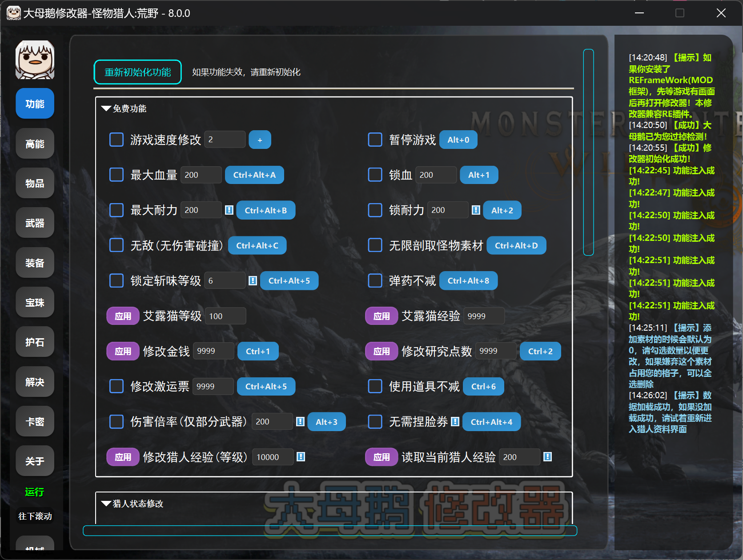Turn on 无敌(无伤害碰撞) checkbox

tap(116, 245)
